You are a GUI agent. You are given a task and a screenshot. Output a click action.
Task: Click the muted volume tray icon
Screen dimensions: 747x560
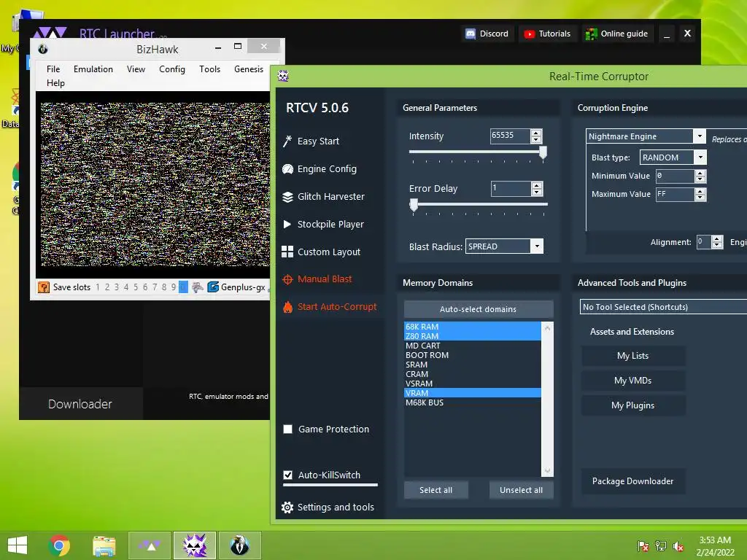click(x=678, y=546)
